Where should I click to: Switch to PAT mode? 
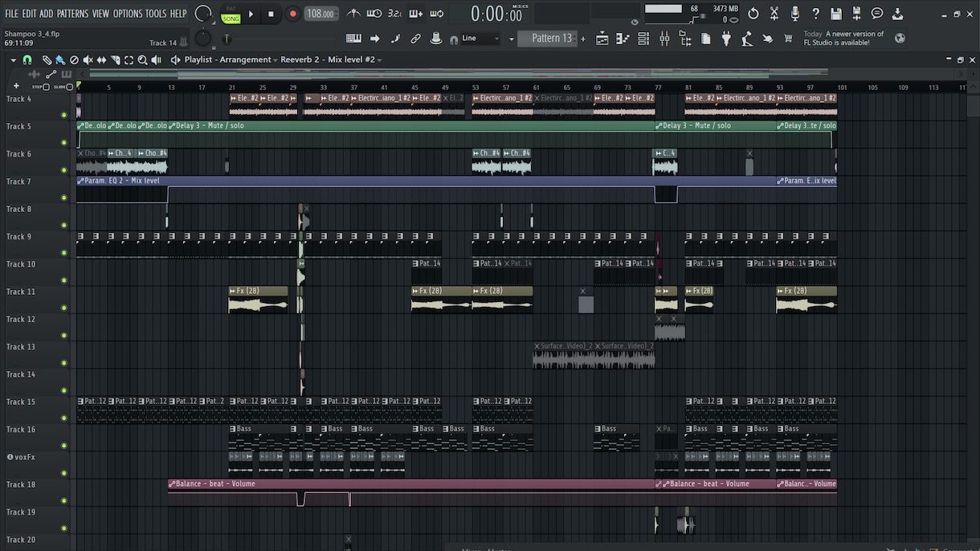pyautogui.click(x=231, y=9)
